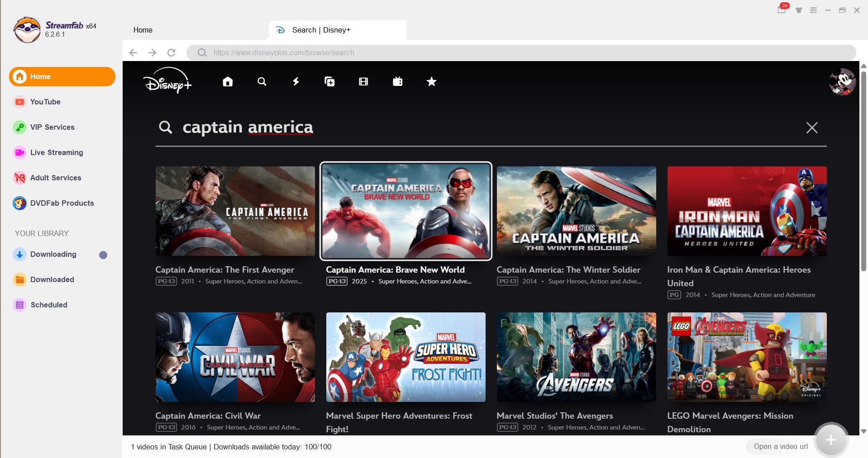Open VIP Services from the sidebar
This screenshot has height=458, width=868.
click(x=52, y=127)
